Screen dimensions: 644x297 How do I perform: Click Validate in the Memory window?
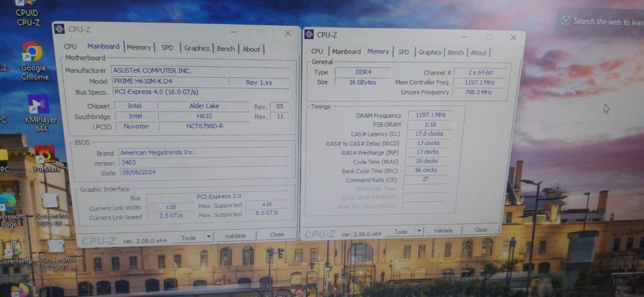(443, 230)
